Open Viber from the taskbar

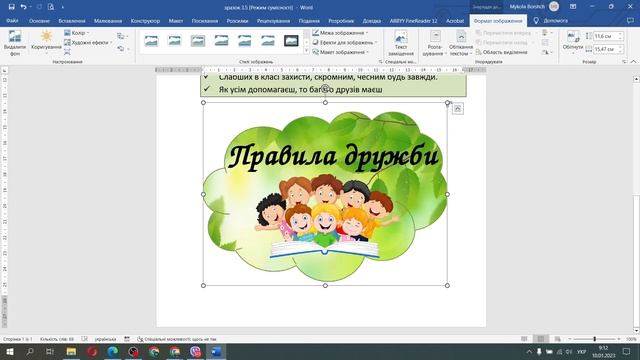(x=195, y=351)
